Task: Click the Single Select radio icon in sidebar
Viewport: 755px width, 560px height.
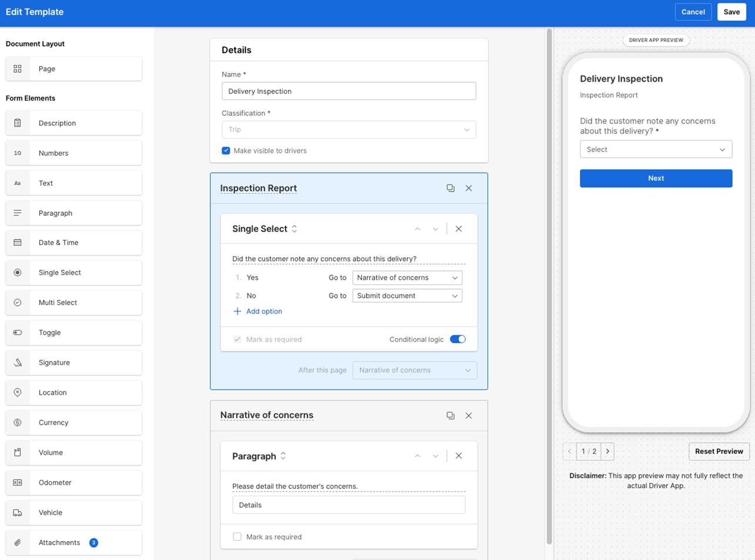Action: click(18, 273)
